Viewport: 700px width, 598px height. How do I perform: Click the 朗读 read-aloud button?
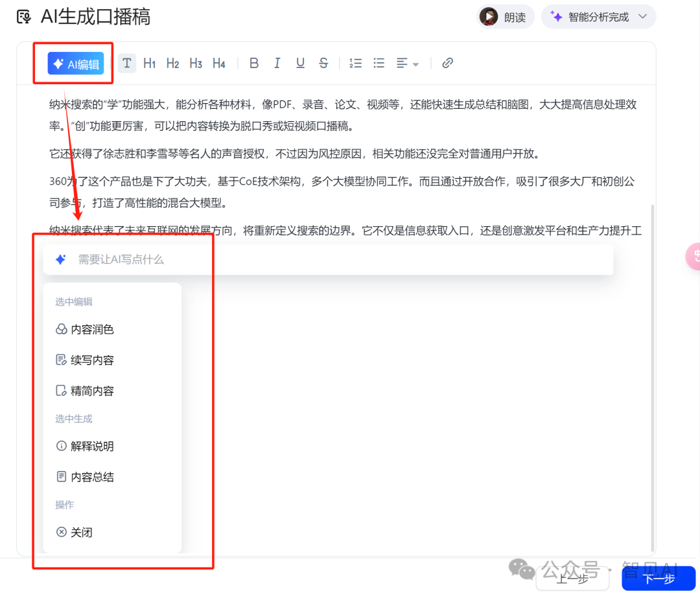click(x=507, y=17)
